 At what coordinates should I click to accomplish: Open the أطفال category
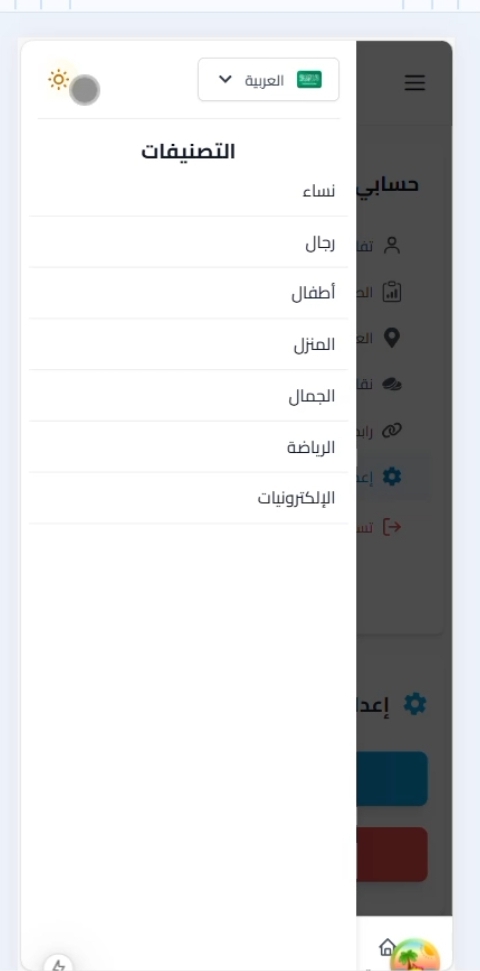click(188, 294)
